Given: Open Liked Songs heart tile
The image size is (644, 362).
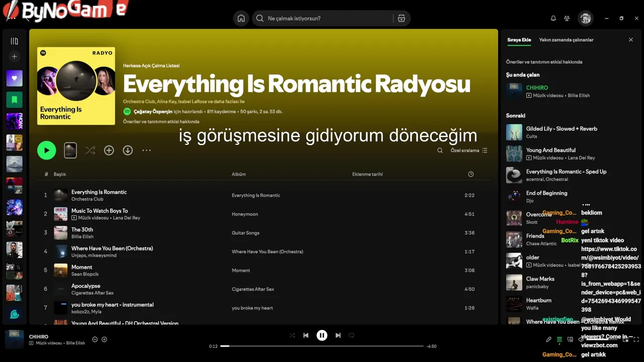Looking at the screenshot, I should coord(14,78).
